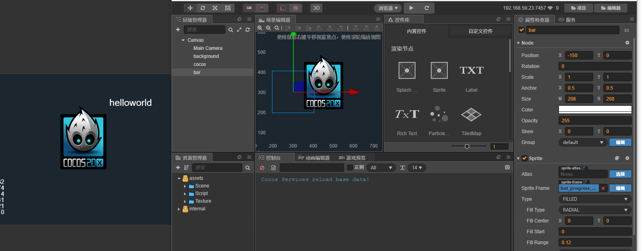Toggle the bar node active checkbox

click(521, 30)
